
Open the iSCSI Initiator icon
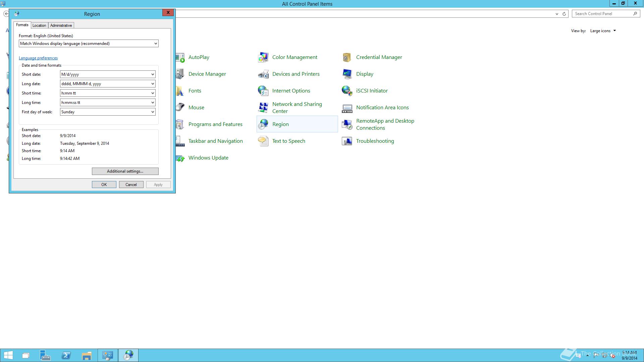(347, 91)
